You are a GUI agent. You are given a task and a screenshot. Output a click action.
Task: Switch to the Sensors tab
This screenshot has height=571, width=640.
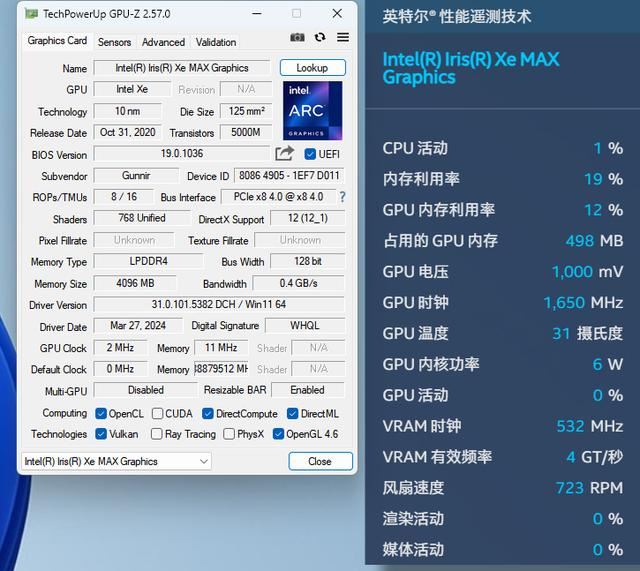click(114, 42)
